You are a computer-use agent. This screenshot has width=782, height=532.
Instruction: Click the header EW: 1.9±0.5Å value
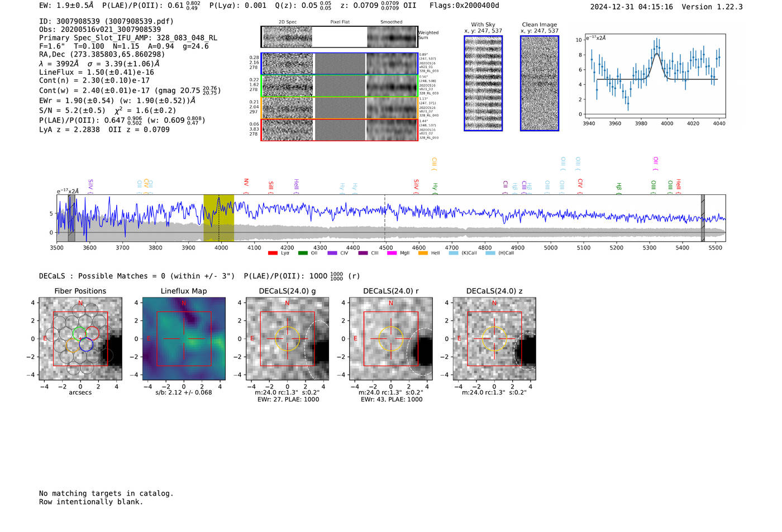tap(66, 6)
